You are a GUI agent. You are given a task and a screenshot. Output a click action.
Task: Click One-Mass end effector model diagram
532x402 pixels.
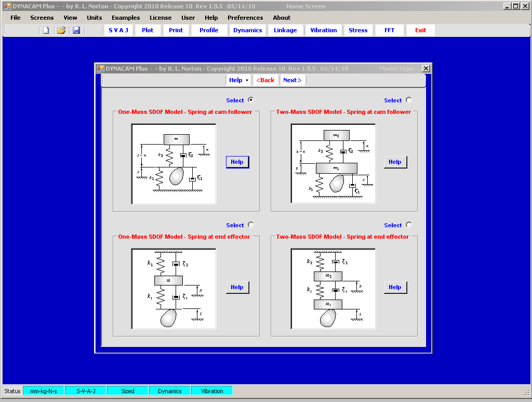coord(174,289)
